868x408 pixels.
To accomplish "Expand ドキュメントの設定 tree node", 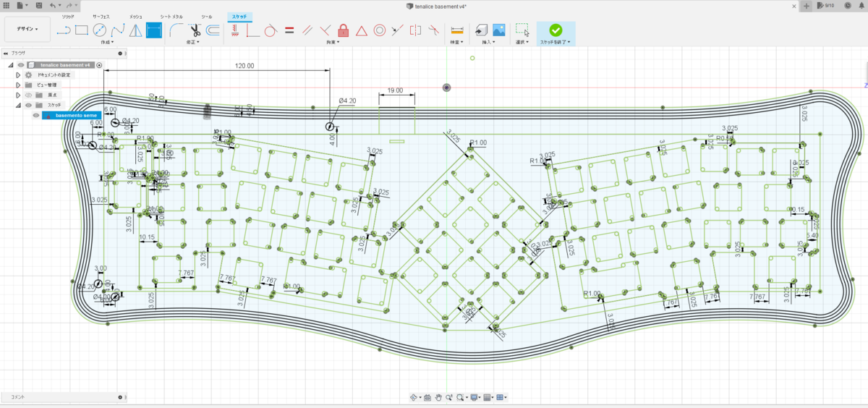I will tap(19, 75).
